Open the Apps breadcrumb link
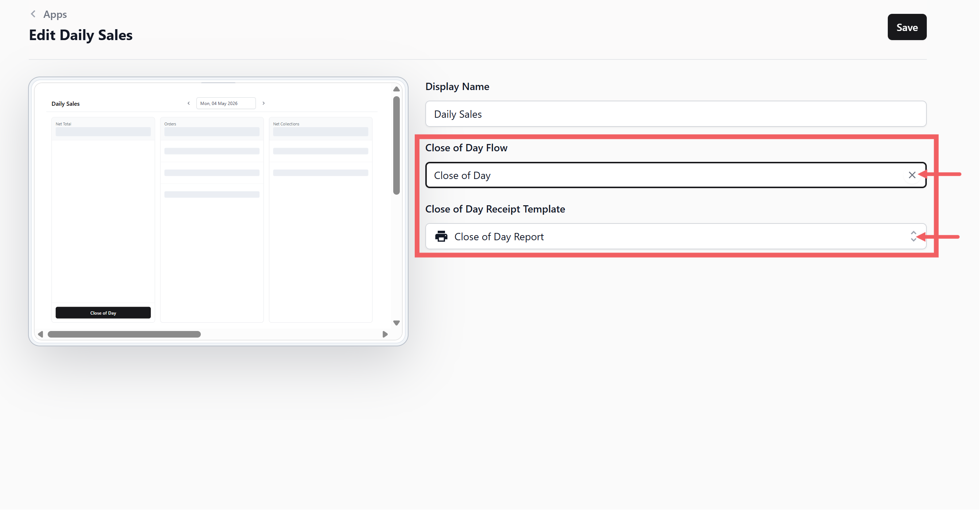Viewport: 980px width, 510px height. point(55,15)
